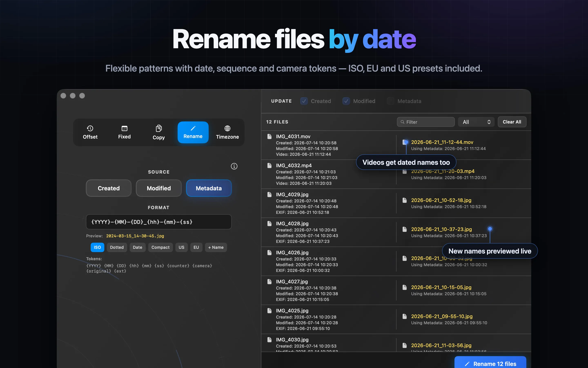Image resolution: width=588 pixels, height=368 pixels.
Task: Enable the Metadata update checkbox
Action: [x=390, y=101]
